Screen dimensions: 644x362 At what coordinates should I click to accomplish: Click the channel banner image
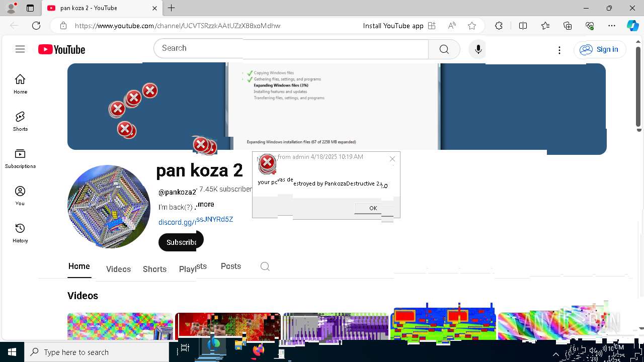pyautogui.click(x=337, y=107)
